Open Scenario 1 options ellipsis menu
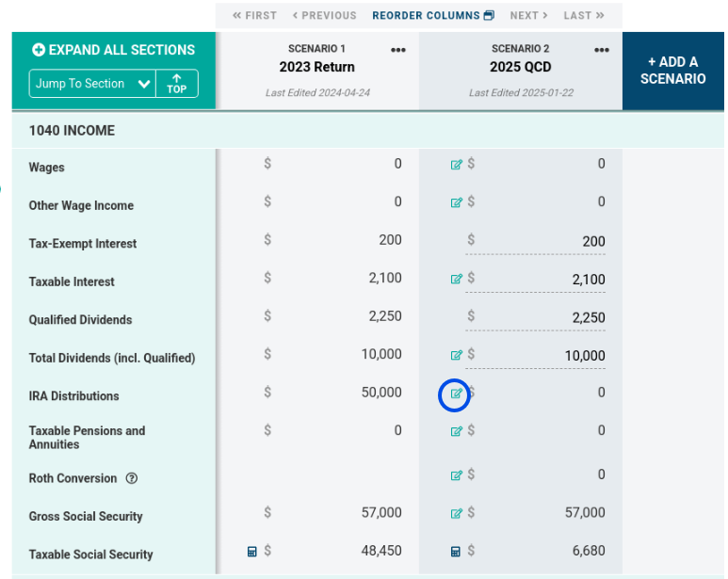728x579 pixels. point(397,50)
